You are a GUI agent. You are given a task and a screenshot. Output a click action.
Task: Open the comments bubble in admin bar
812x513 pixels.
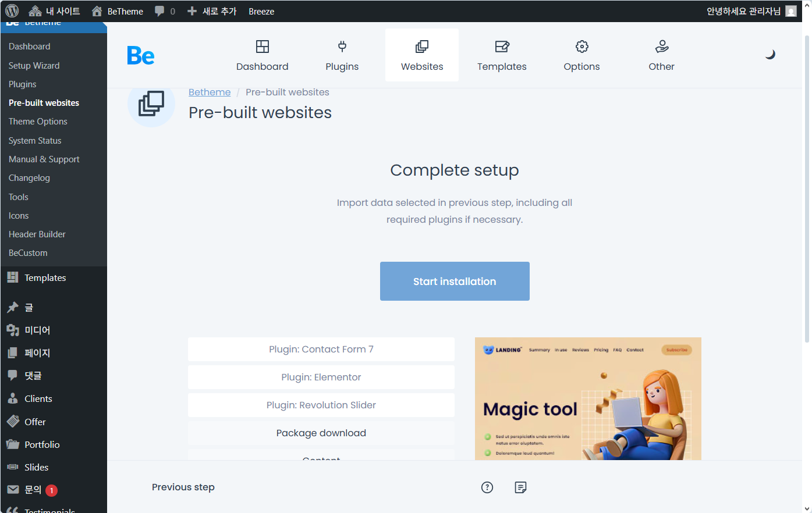click(x=165, y=11)
